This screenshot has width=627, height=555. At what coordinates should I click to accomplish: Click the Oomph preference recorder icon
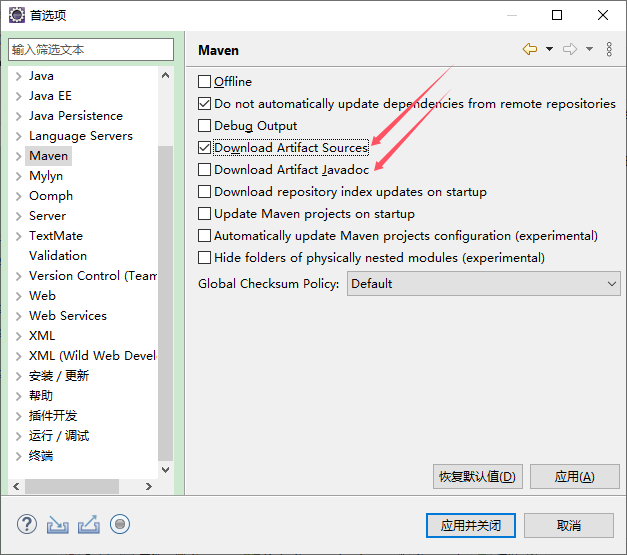(120, 524)
